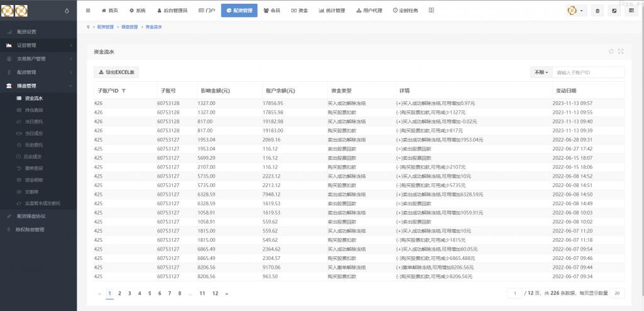Open the 不限 filter dropdown
This screenshot has height=311, width=644.
click(x=540, y=72)
